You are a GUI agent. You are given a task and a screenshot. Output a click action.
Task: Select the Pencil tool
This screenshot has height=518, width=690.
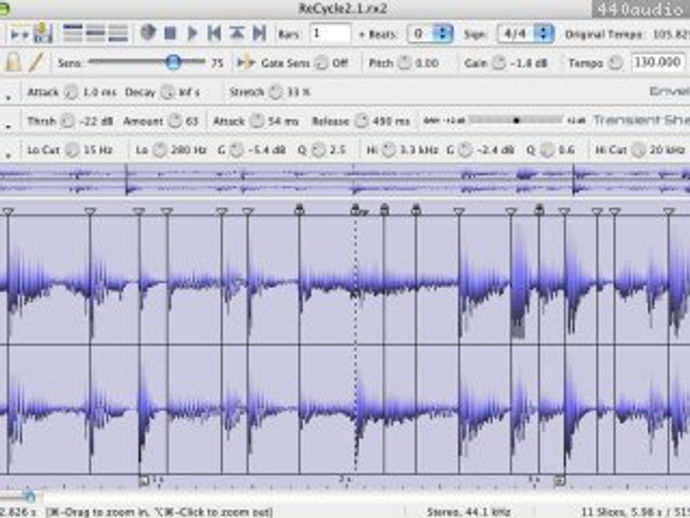37,62
